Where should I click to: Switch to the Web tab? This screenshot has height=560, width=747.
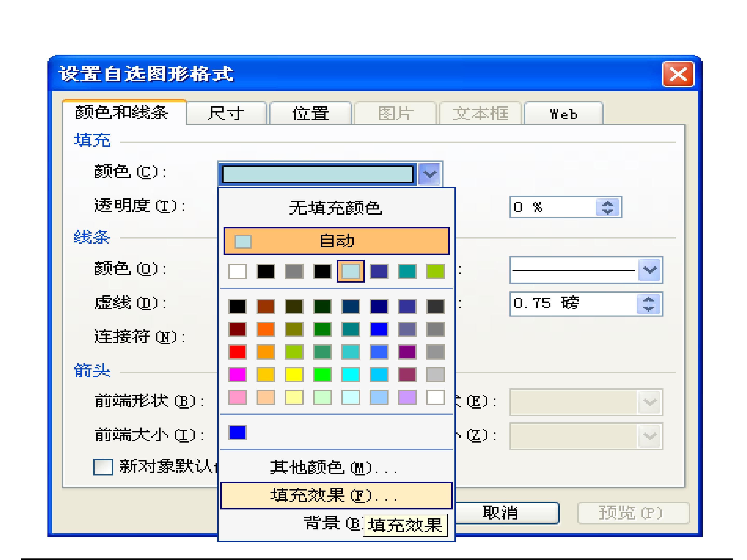(563, 114)
